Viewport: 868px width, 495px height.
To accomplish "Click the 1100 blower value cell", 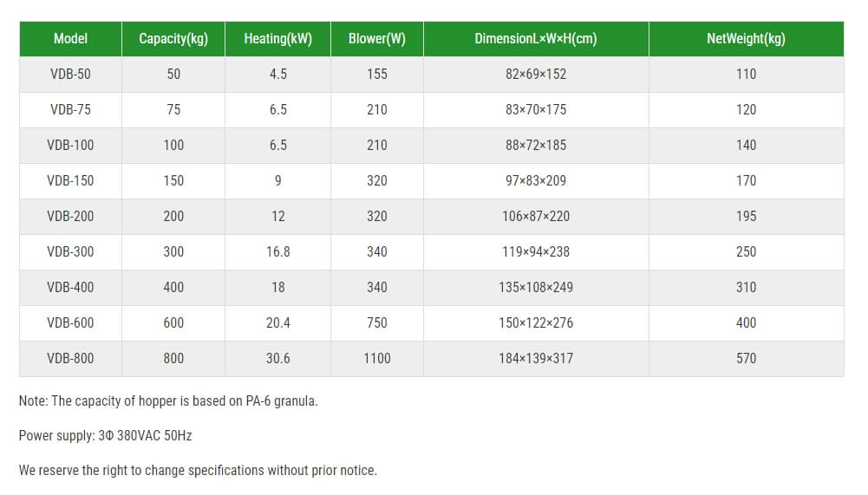I will (x=377, y=358).
